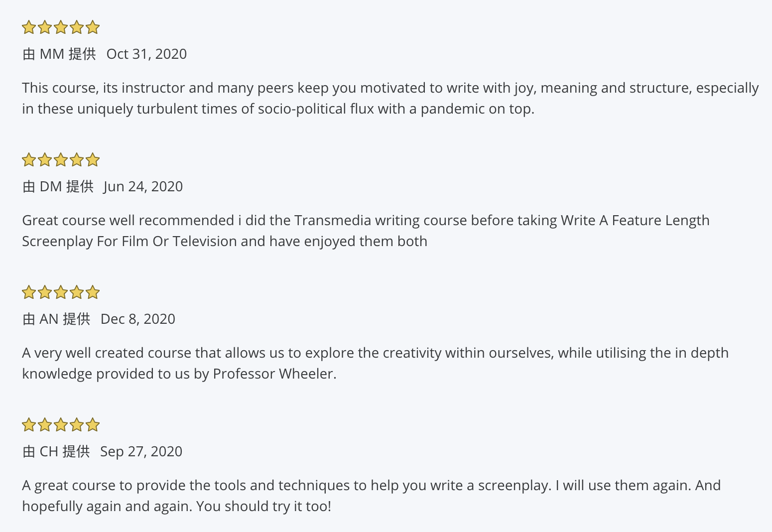This screenshot has width=772, height=532.
Task: Click fifth star of DM's review rating
Action: (93, 160)
